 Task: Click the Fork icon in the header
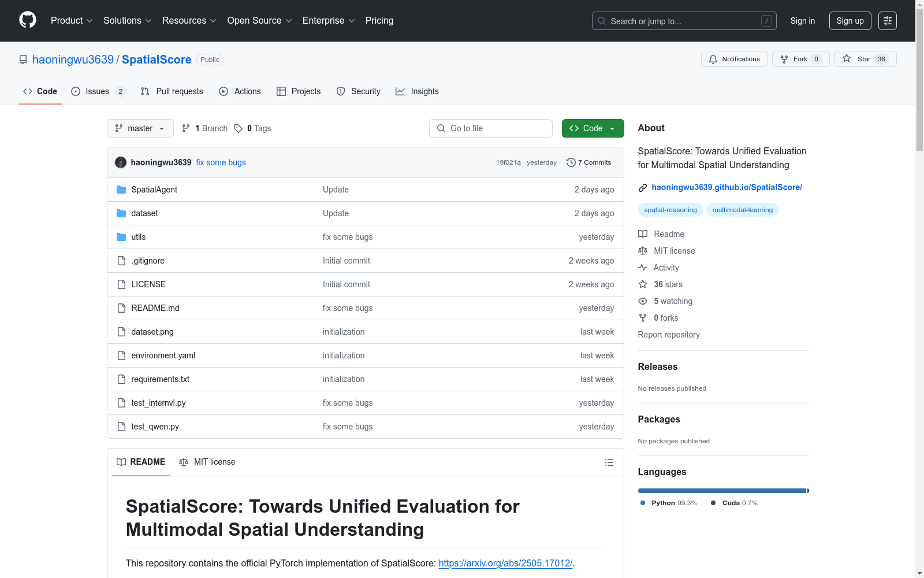pyautogui.click(x=784, y=59)
